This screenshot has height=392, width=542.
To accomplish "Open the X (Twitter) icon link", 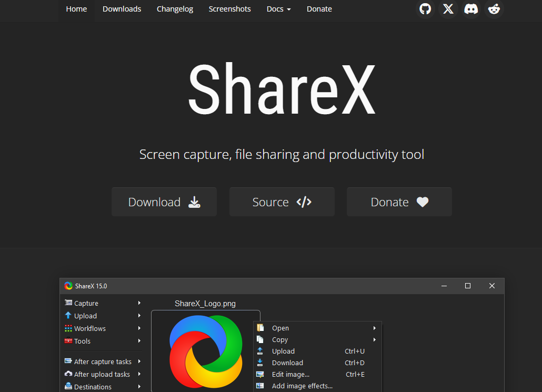I will (x=448, y=8).
